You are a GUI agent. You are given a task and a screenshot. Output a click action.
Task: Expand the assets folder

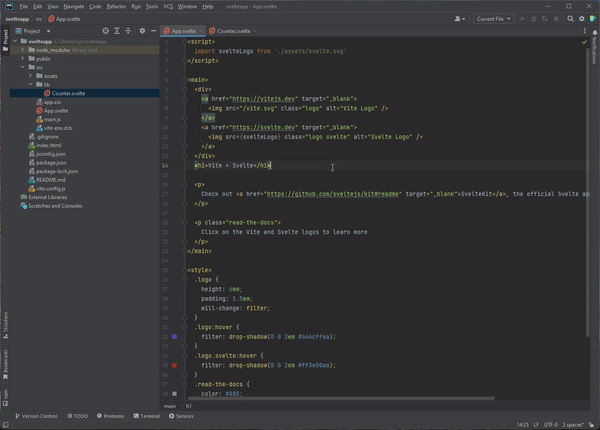coord(30,76)
